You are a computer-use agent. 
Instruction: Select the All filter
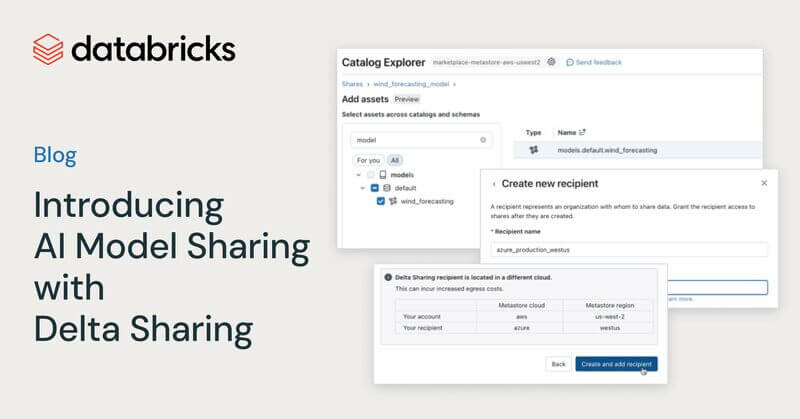click(394, 160)
